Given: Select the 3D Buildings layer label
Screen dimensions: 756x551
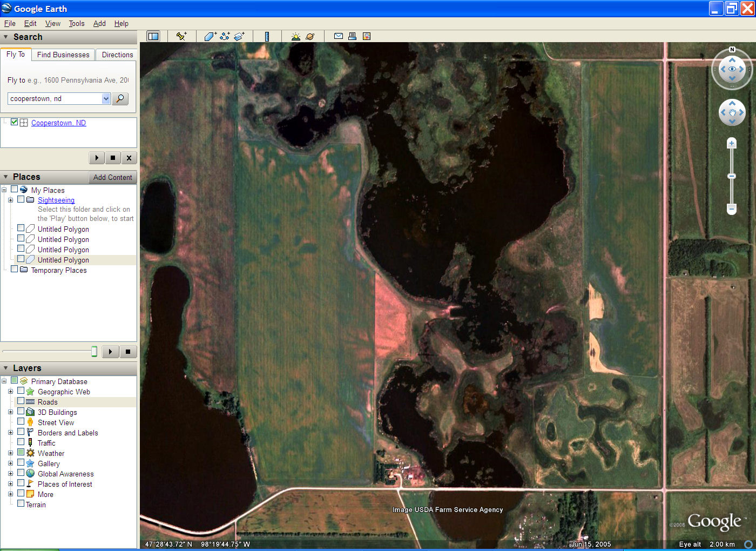Looking at the screenshot, I should pyautogui.click(x=57, y=412).
